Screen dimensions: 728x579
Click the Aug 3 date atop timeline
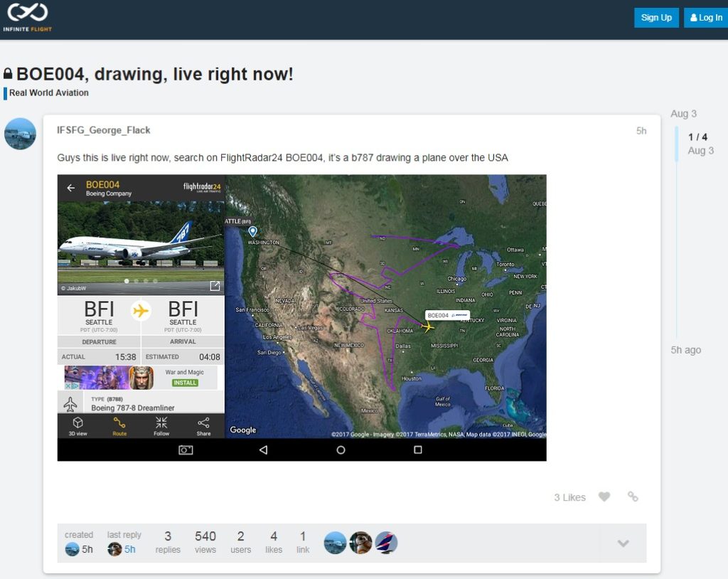(x=683, y=114)
